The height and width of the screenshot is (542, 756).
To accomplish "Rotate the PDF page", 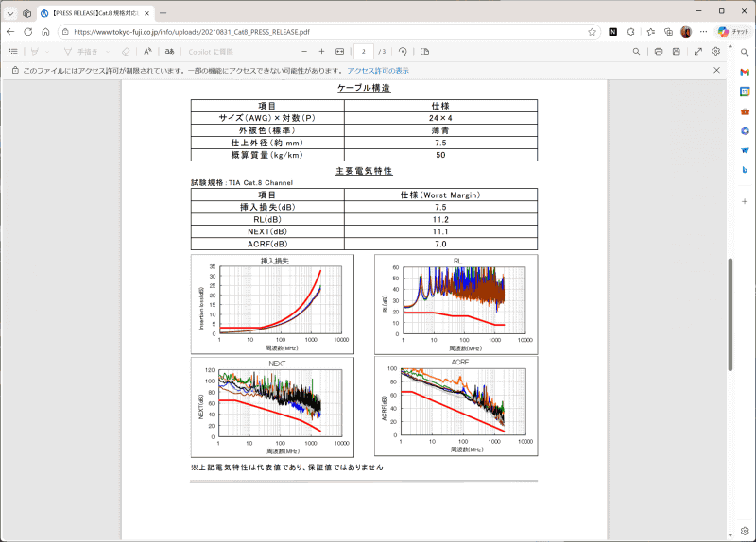I will pos(403,52).
